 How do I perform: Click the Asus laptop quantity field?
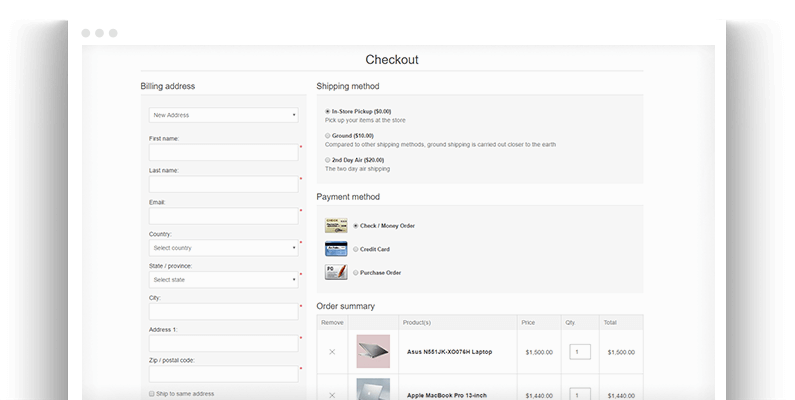coord(580,352)
